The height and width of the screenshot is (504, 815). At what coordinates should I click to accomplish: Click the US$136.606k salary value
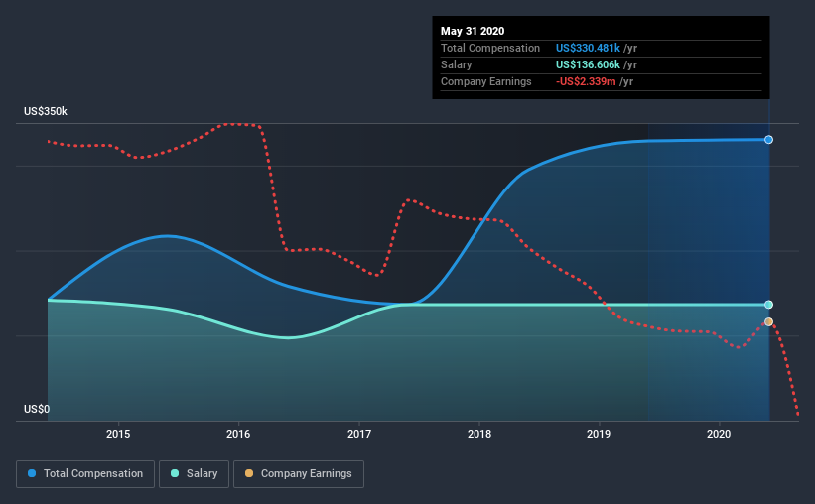588,64
